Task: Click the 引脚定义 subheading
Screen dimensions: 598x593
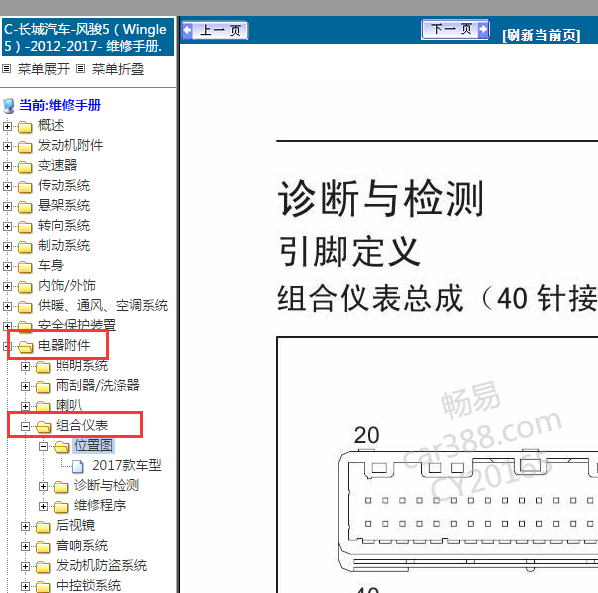Action: point(349,252)
